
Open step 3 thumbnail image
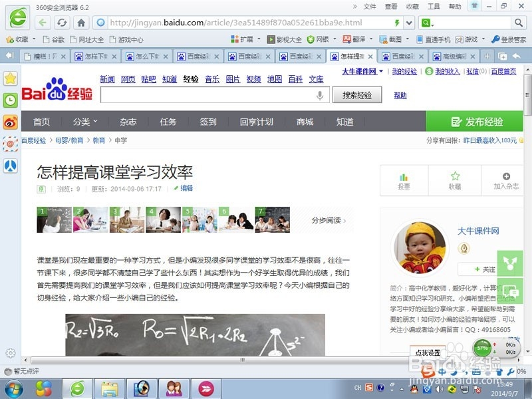point(127,220)
